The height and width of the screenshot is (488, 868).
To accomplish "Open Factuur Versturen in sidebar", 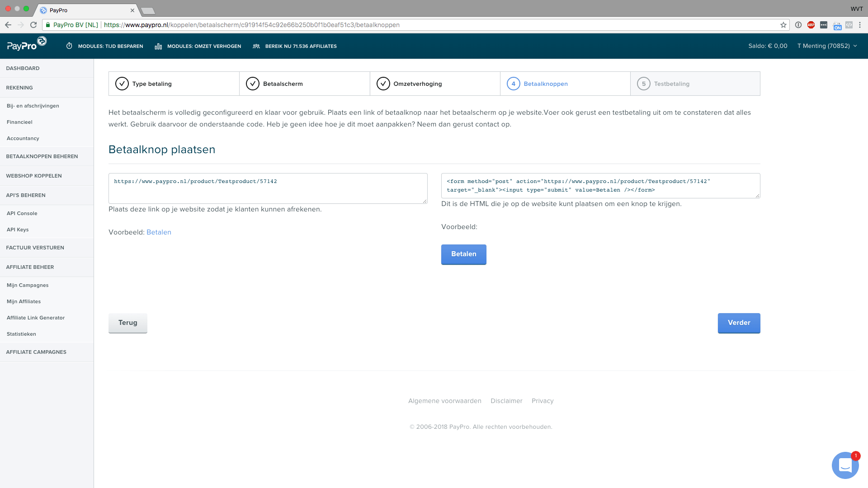I will [47, 248].
